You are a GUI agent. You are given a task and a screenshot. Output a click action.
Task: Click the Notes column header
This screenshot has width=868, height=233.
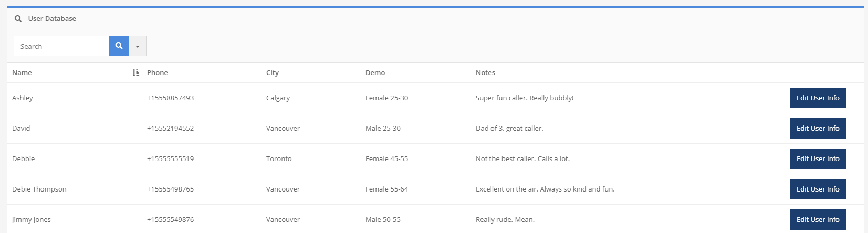pos(485,73)
